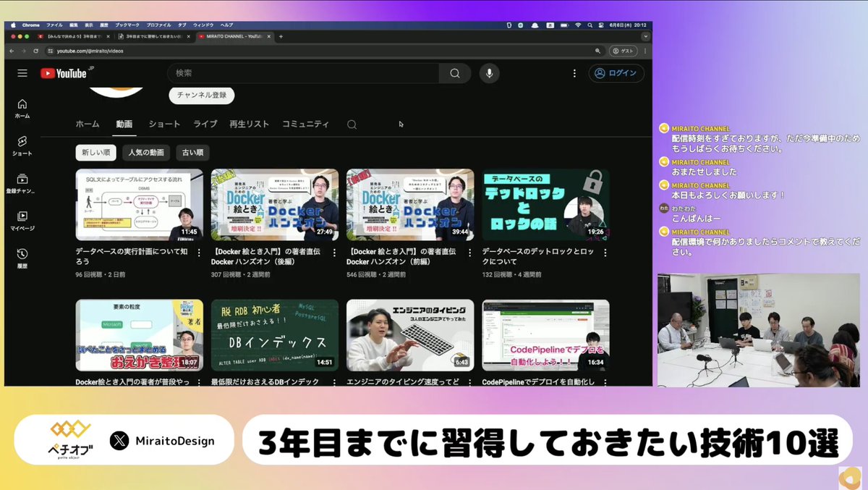Viewport: 868px width, 490px height.
Task: Select the 動画 tab
Action: 124,124
